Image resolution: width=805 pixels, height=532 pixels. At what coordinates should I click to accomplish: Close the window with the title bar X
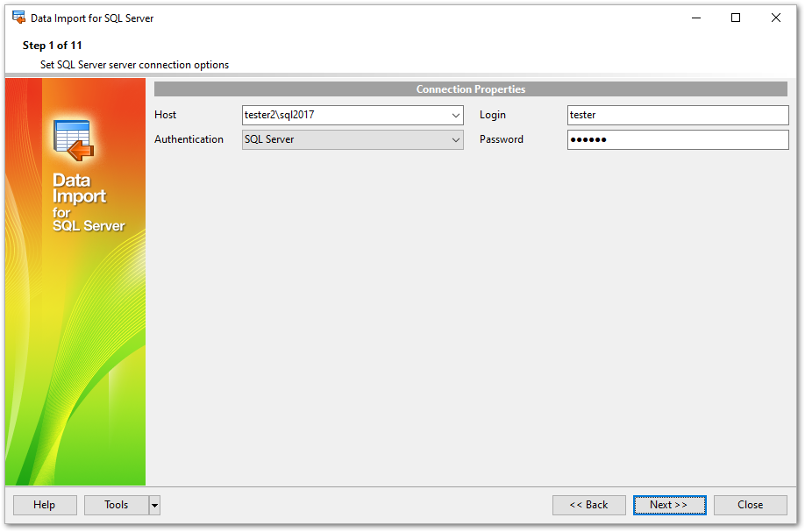pos(776,18)
